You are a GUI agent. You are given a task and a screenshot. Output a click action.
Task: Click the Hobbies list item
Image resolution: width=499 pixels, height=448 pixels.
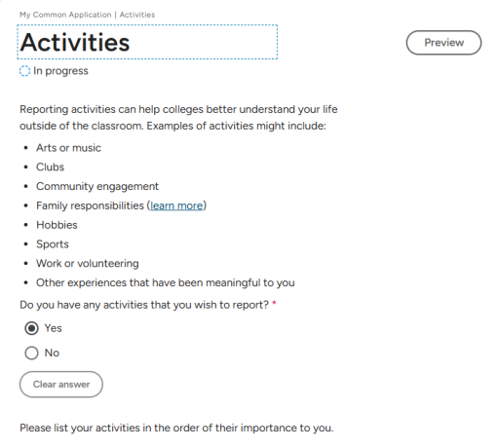57,225
